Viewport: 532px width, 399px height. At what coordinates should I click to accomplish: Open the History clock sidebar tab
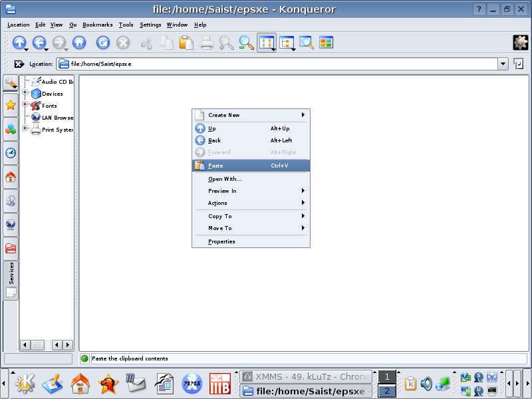(x=11, y=153)
